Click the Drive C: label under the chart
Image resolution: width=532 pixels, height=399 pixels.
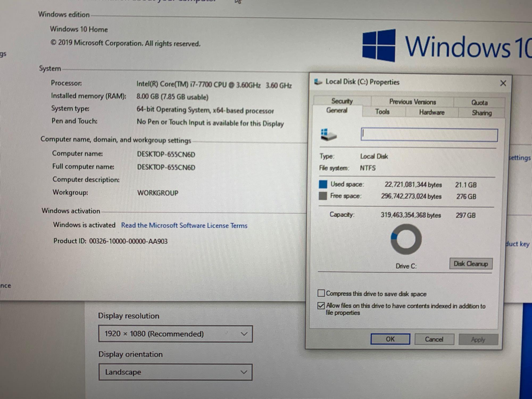click(x=406, y=266)
